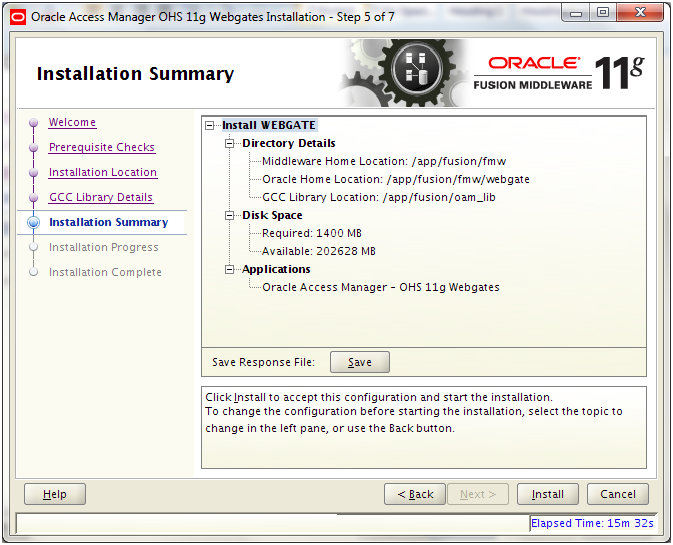The height and width of the screenshot is (545, 673).
Task: Click the Installation Complete bullet marker
Action: [x=33, y=272]
